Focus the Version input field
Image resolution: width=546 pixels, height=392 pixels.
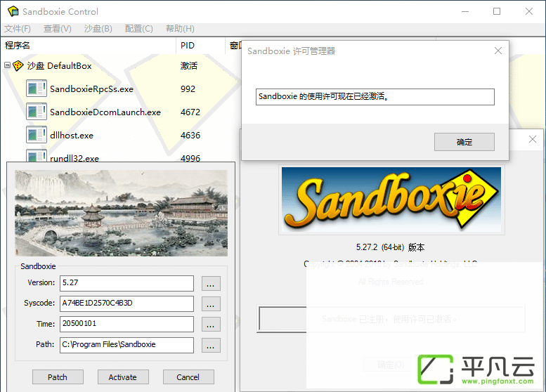(126, 283)
